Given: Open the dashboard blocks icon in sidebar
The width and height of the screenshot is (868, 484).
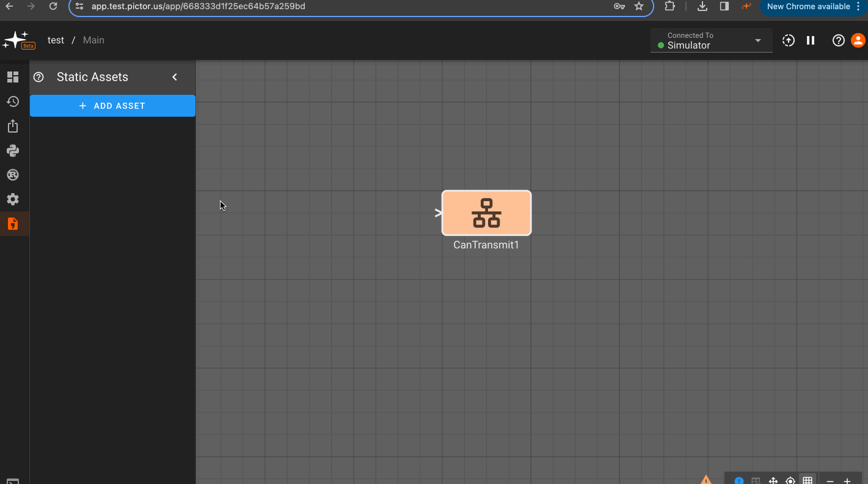Looking at the screenshot, I should [x=13, y=77].
